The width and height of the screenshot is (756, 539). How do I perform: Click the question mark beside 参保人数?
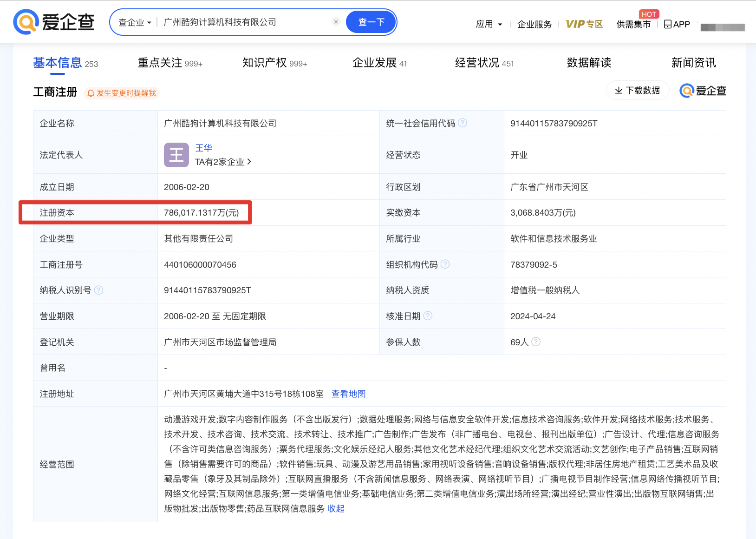pos(536,342)
